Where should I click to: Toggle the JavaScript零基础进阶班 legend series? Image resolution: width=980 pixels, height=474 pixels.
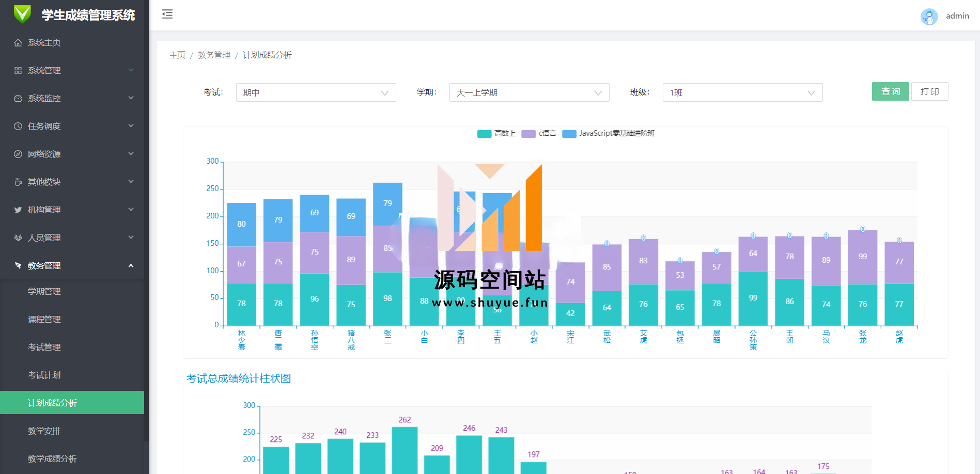pos(608,134)
